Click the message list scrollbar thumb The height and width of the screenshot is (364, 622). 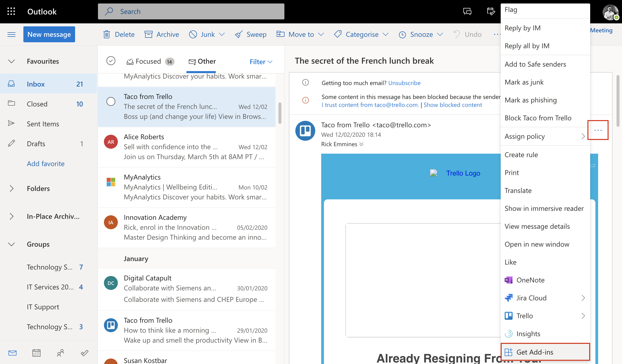tap(280, 113)
